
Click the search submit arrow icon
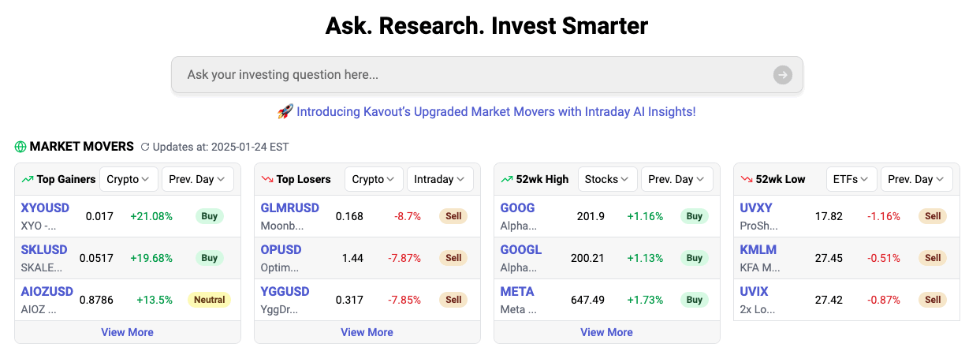click(782, 75)
